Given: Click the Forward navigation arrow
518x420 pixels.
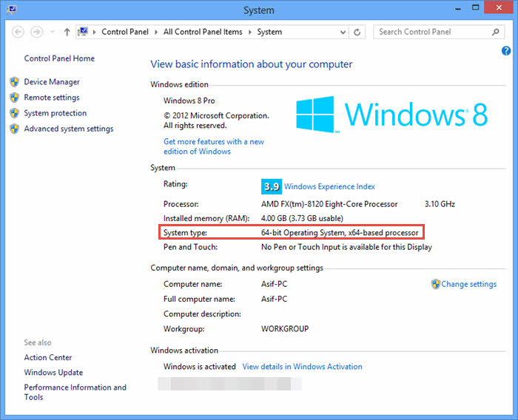Looking at the screenshot, I should pyautogui.click(x=36, y=32).
